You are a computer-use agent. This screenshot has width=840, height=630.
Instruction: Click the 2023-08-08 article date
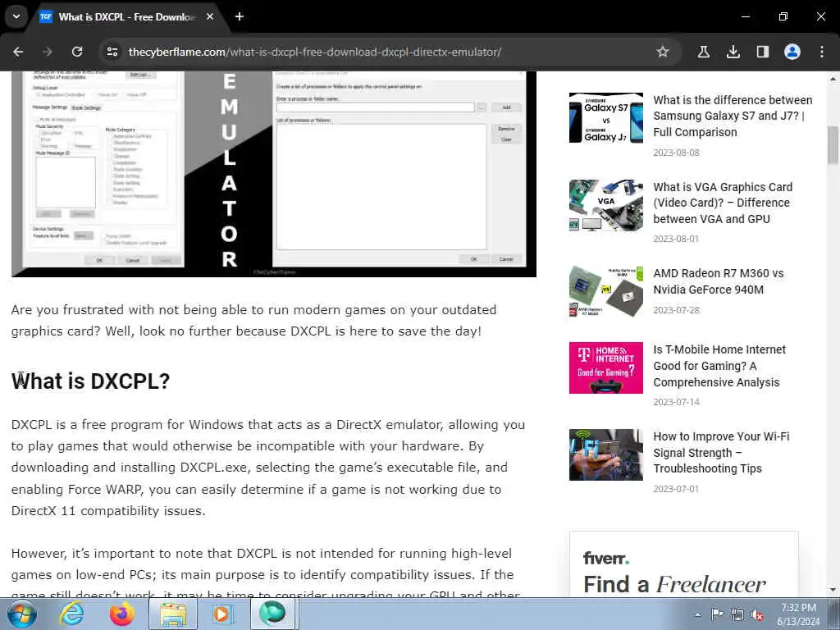click(676, 153)
